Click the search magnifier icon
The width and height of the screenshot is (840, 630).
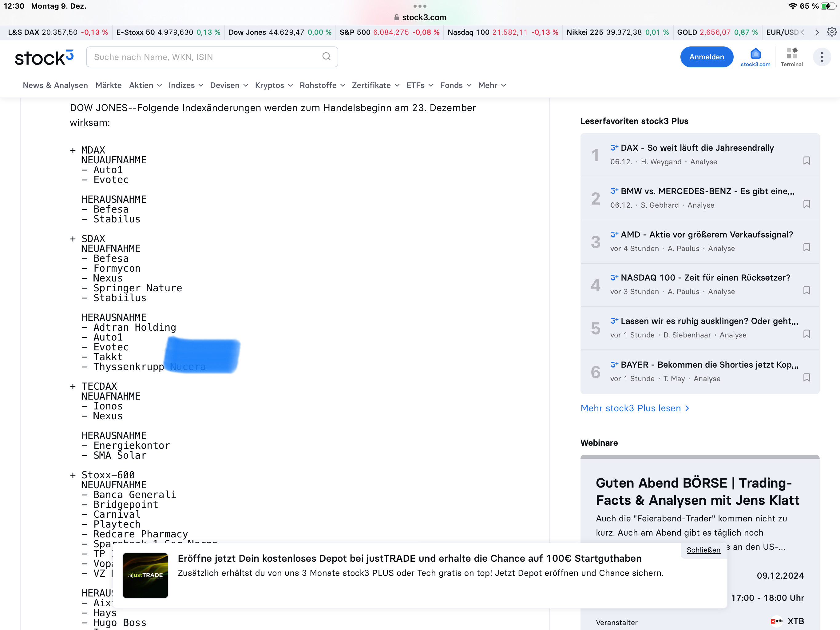click(326, 57)
